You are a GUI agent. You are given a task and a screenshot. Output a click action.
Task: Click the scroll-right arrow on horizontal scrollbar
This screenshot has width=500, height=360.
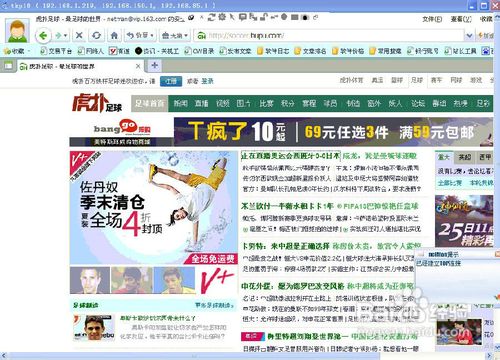pos(489,355)
